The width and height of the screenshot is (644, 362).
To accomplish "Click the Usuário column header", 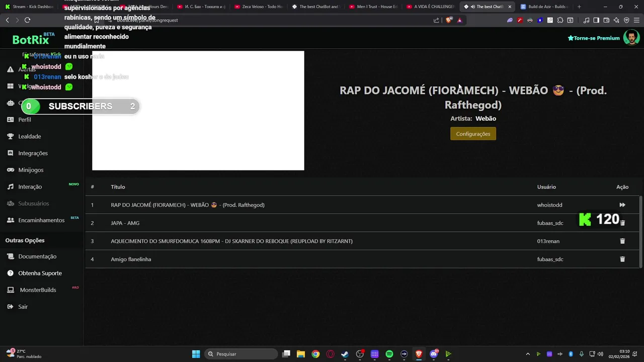I will coord(546,187).
